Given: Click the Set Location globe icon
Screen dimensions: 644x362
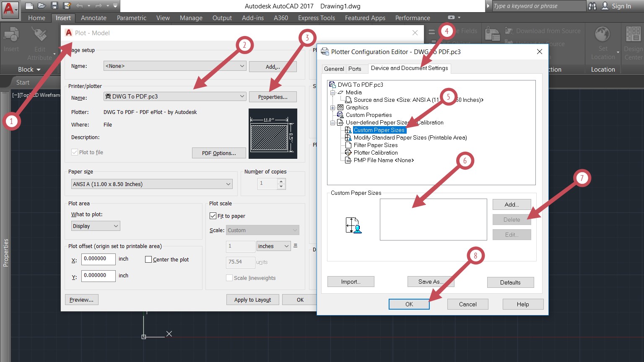Looking at the screenshot, I should [602, 35].
